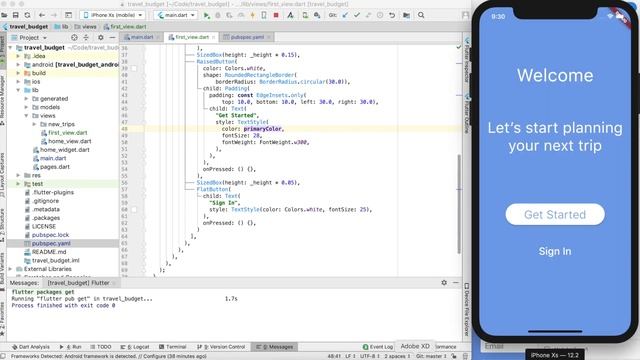Click the views breadcrumb
This screenshot has width=640, height=360.
point(86,27)
